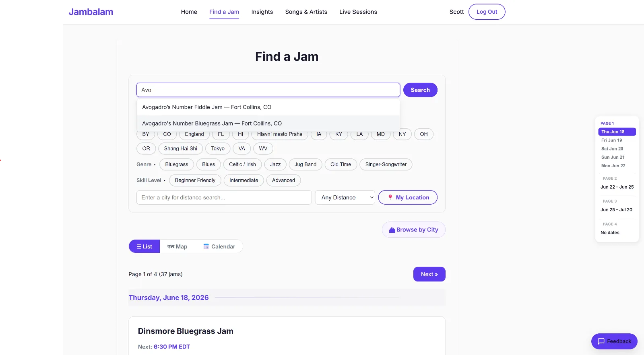This screenshot has height=355, width=644.
Task: Toggle the Beginner Friendly skill filter
Action: [195, 181]
